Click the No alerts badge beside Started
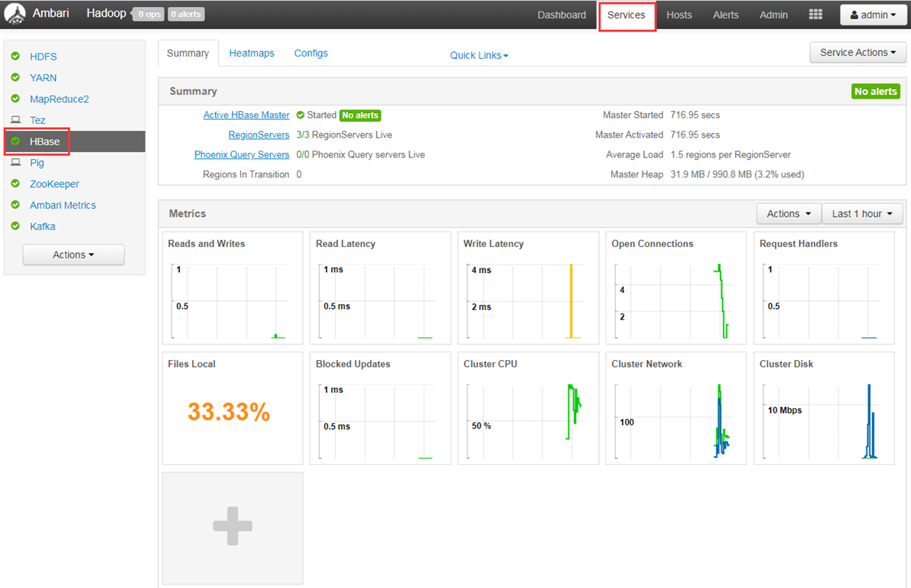The image size is (911, 588). point(360,115)
